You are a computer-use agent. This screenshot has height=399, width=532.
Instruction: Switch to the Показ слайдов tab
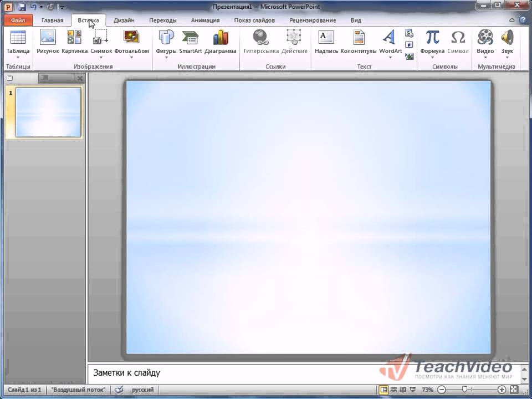point(254,21)
